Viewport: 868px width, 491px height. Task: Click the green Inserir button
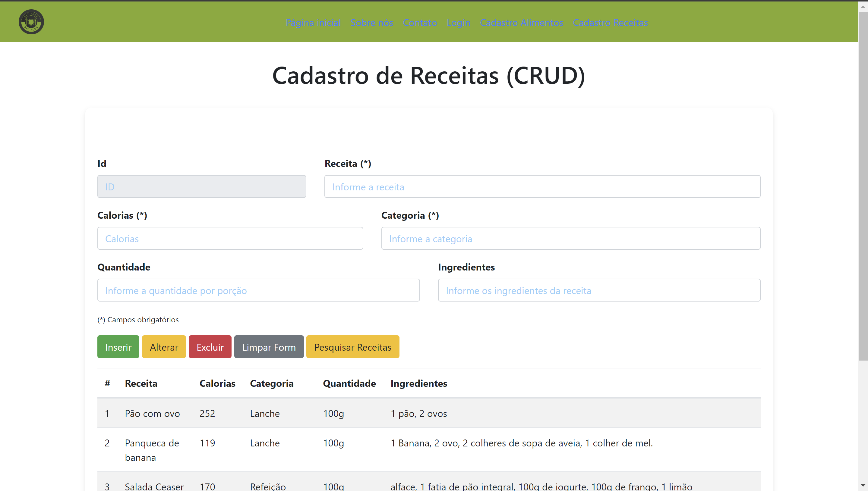[x=118, y=347]
